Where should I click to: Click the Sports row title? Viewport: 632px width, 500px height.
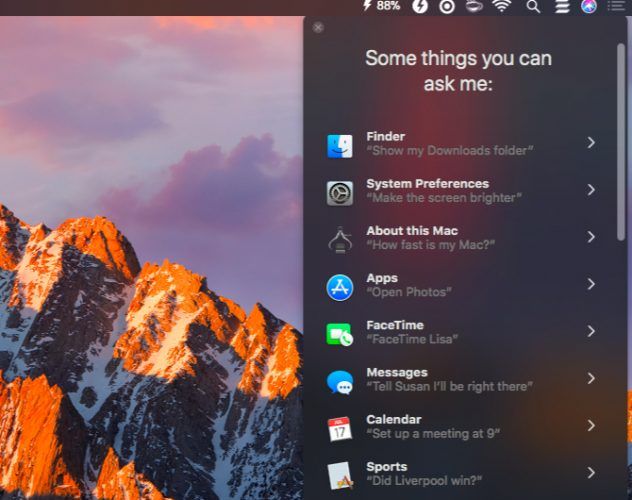pyautogui.click(x=387, y=467)
